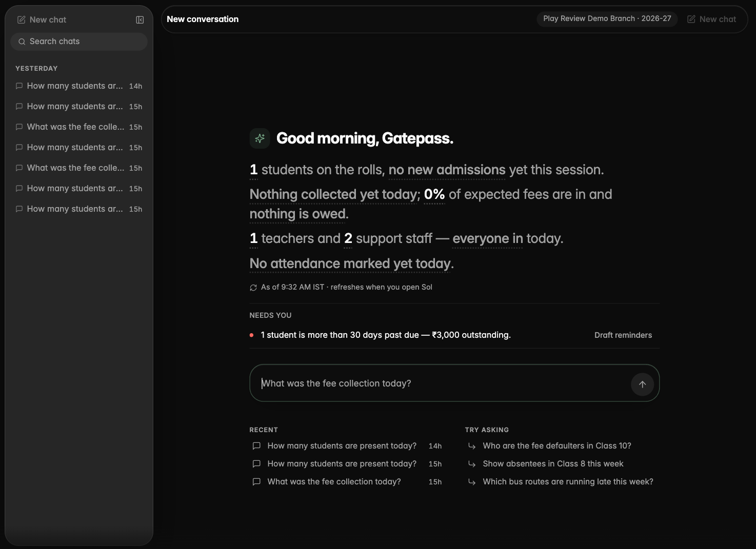Ask 'Show absentees in Class 8 this week'
The width and height of the screenshot is (756, 549).
(553, 464)
